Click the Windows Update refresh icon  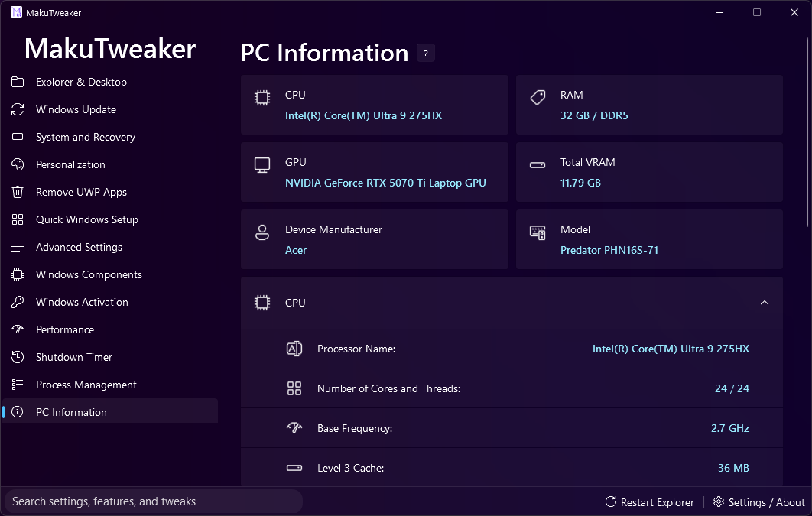pyautogui.click(x=18, y=109)
